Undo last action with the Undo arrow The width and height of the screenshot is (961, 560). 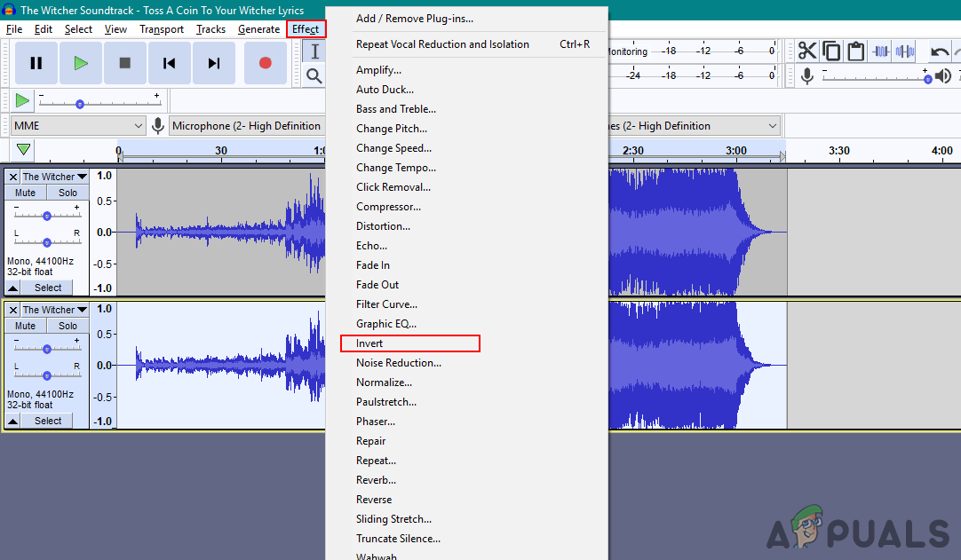(939, 51)
